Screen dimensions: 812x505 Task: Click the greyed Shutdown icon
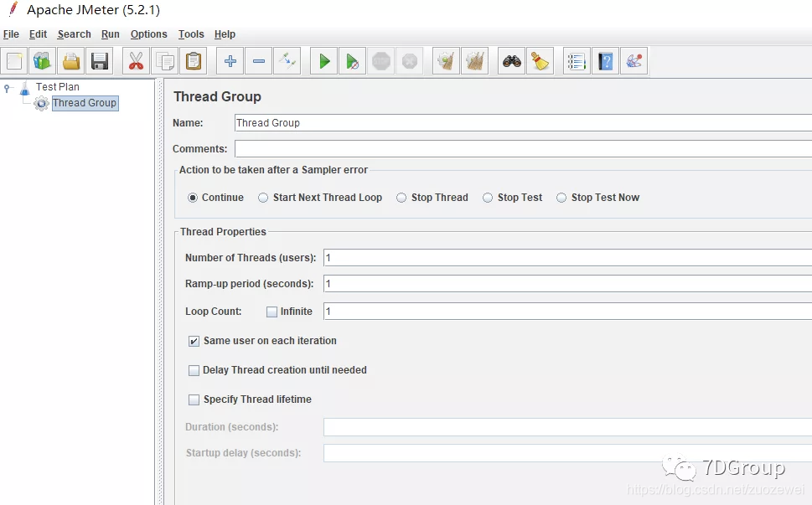[410, 61]
